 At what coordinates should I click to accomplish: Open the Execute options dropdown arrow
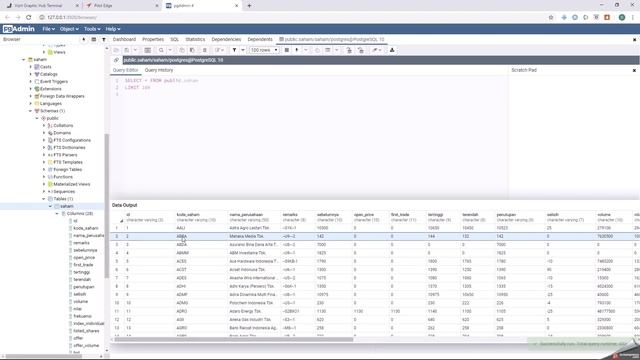tap(306, 50)
